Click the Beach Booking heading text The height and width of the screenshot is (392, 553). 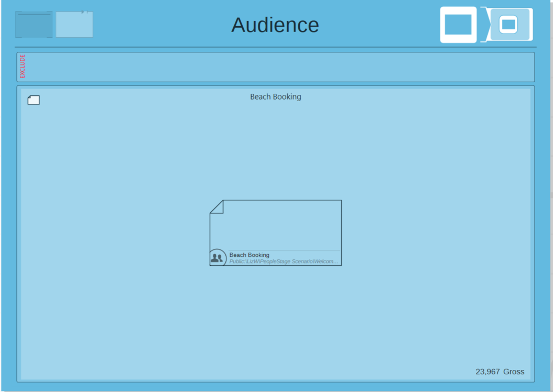(x=275, y=96)
